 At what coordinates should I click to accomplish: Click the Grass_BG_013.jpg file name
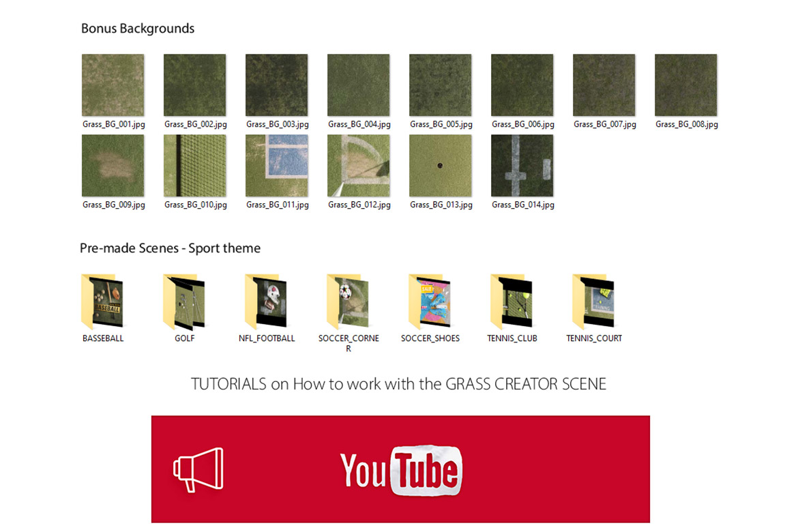pyautogui.click(x=441, y=205)
